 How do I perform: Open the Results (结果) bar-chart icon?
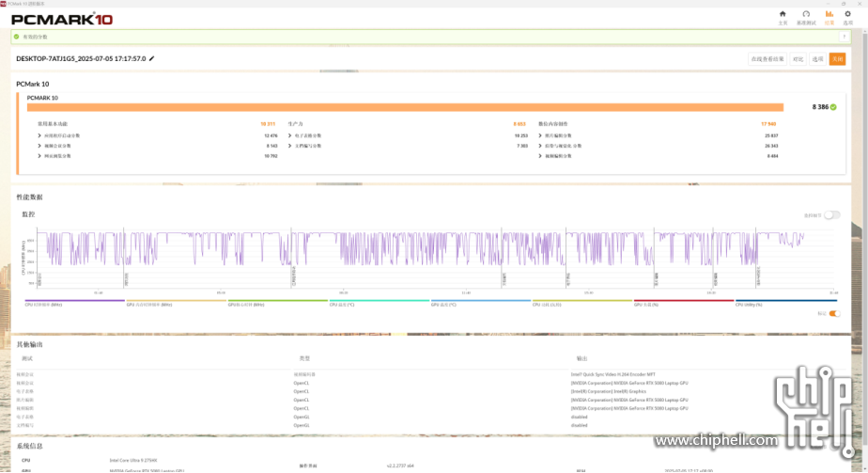829,14
